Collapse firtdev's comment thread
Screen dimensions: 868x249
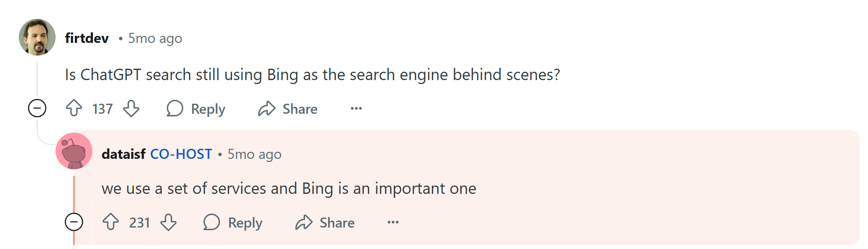click(37, 108)
